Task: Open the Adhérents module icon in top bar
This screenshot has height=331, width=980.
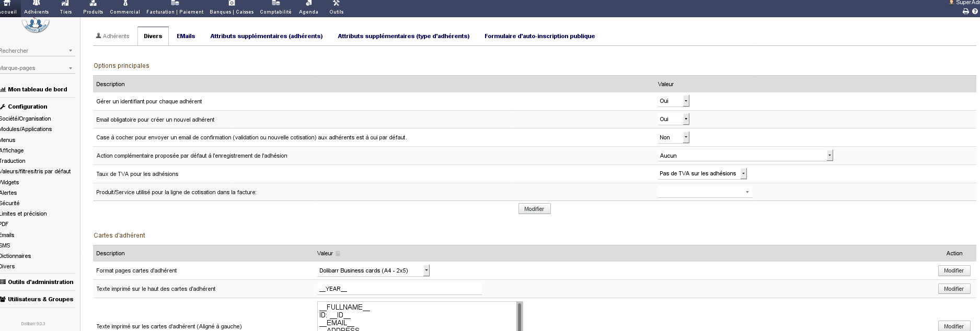Action: 37,4
